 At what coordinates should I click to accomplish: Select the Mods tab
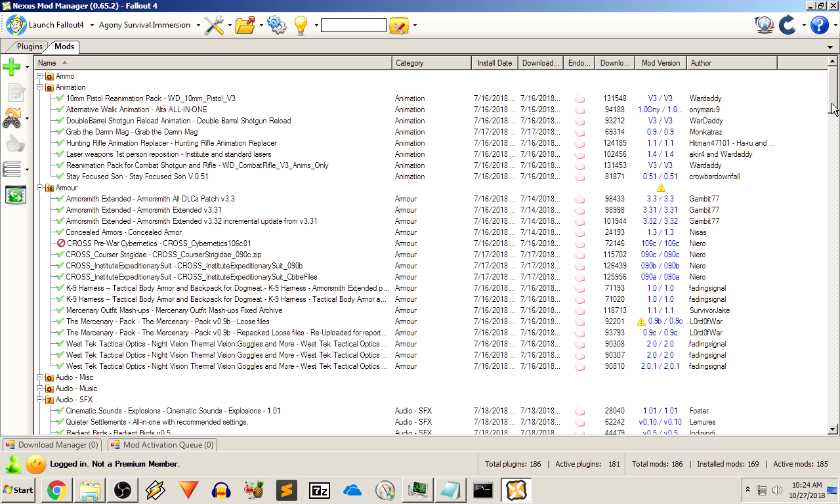pyautogui.click(x=64, y=47)
